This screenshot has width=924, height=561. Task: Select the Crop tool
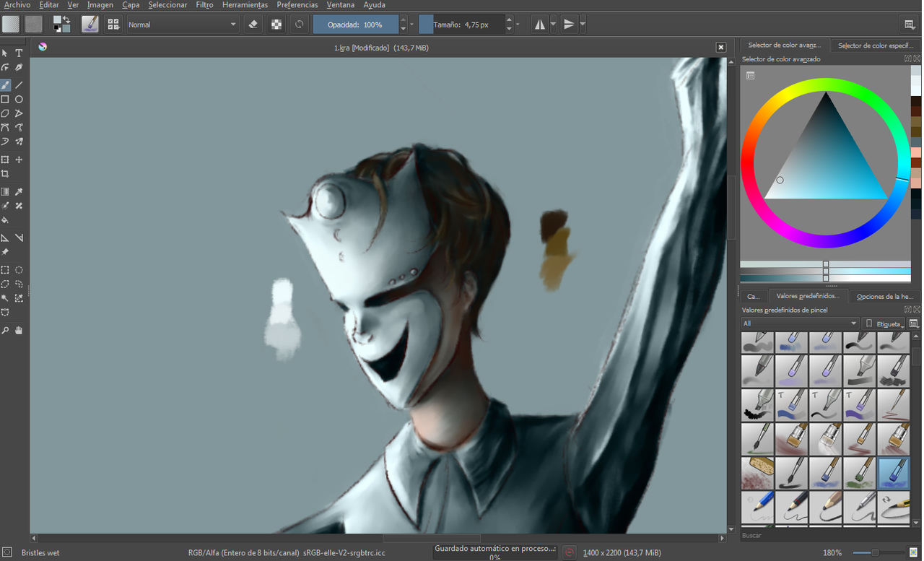click(5, 174)
